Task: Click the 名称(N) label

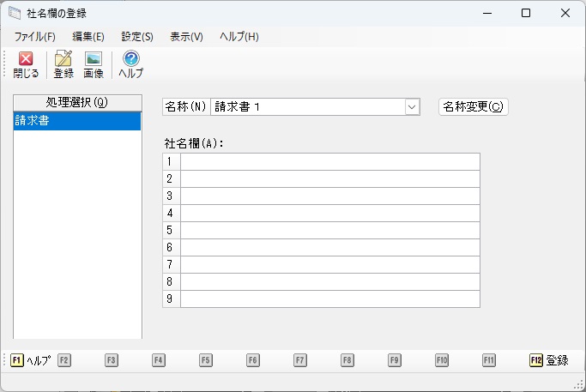Action: tap(185, 107)
